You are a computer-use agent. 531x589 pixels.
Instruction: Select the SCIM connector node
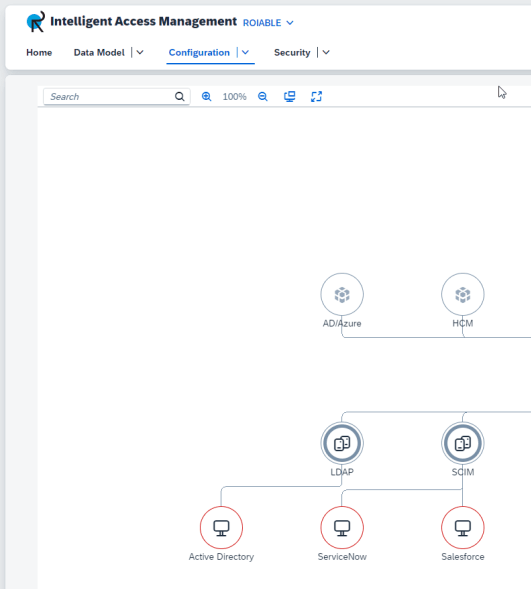point(463,443)
